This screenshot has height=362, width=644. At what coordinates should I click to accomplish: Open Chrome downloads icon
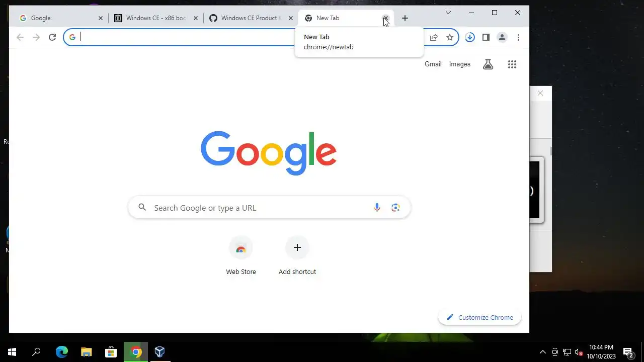tap(470, 37)
